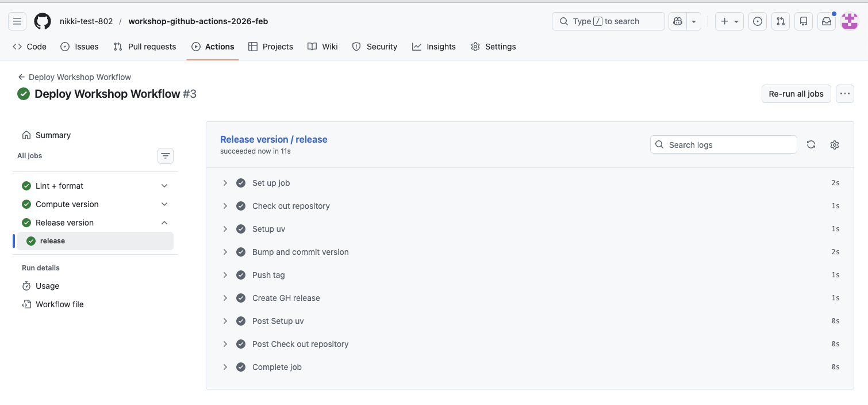Click Re-run all jobs

tap(796, 93)
